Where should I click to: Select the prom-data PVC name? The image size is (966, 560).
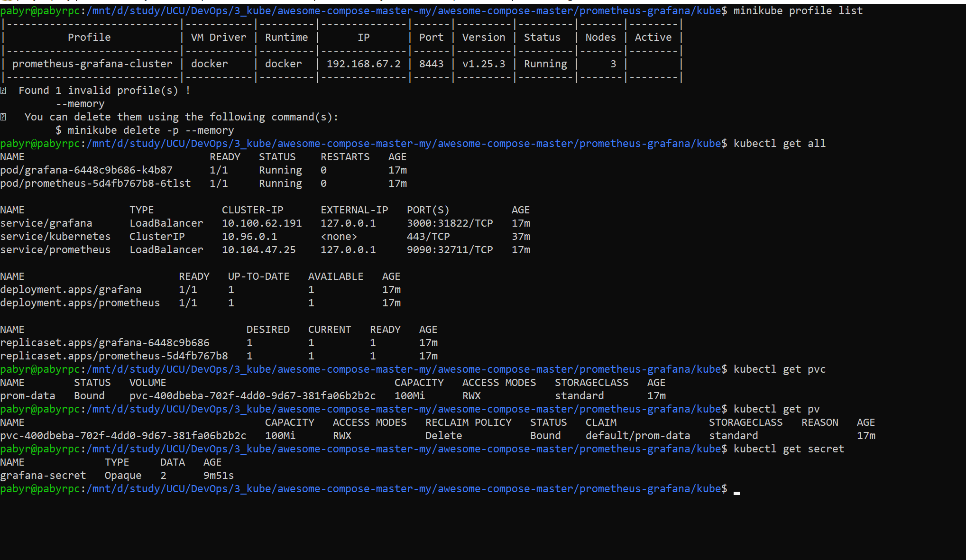point(28,395)
